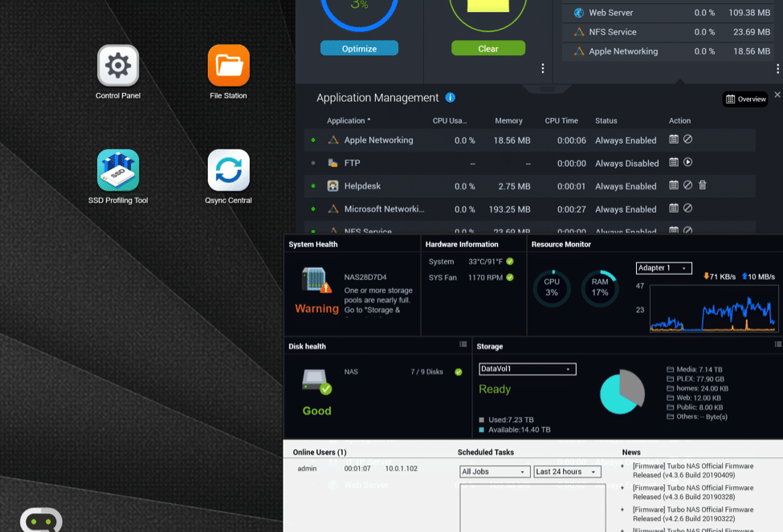Open Qsync Central desktop icon
The image size is (783, 532).
[x=229, y=170]
